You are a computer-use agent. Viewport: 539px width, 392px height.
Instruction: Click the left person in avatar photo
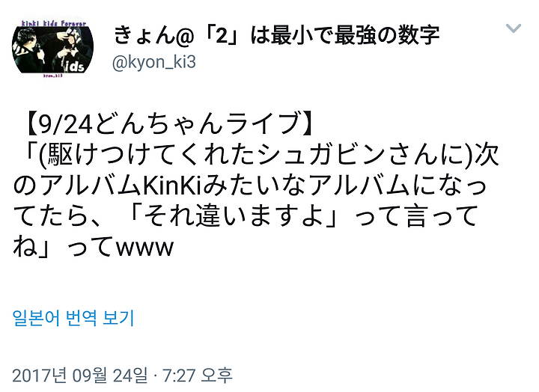tap(30, 50)
